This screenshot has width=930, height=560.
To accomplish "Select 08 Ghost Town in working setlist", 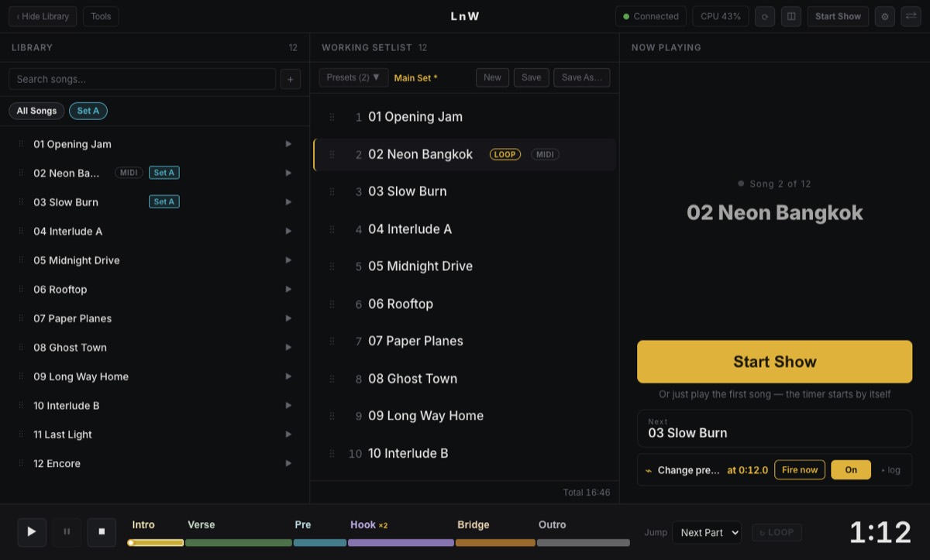I will coord(465,379).
